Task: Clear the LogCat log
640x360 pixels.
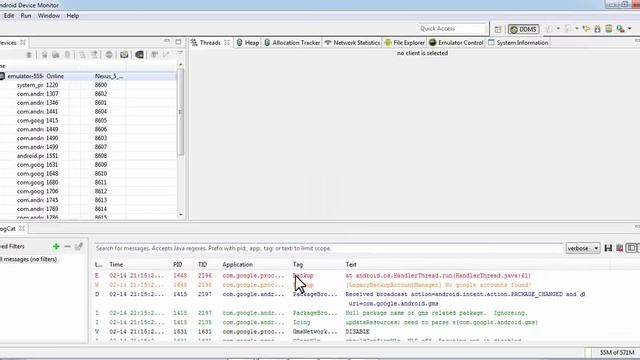Action: tap(620, 248)
